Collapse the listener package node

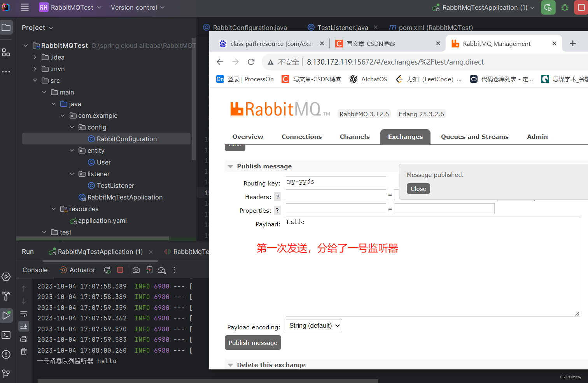(72, 174)
